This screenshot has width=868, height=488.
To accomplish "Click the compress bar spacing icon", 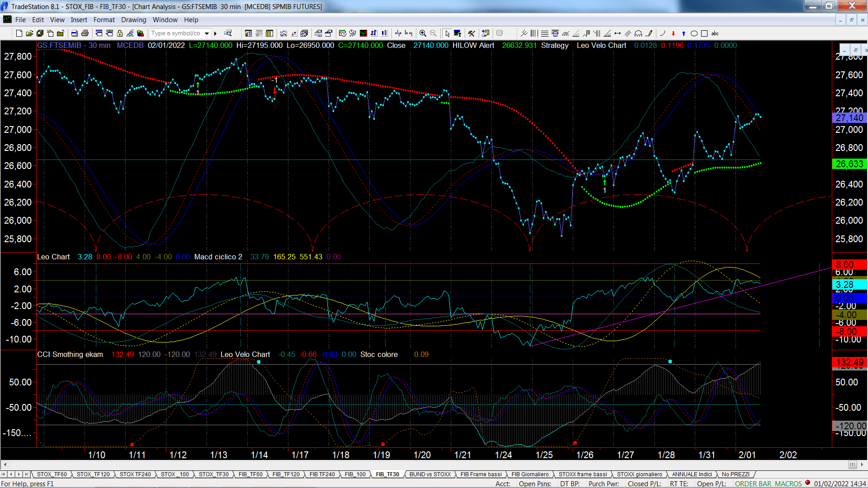I will tap(398, 33).
